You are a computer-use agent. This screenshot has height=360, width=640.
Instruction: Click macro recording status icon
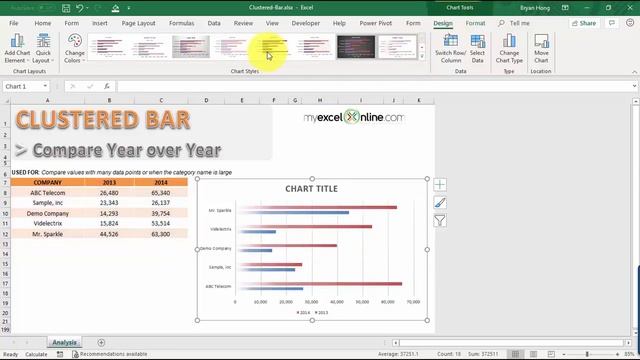[x=60, y=354]
